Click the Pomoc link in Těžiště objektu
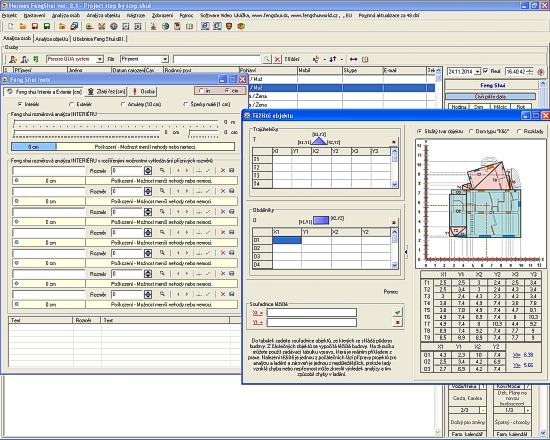 391,292
